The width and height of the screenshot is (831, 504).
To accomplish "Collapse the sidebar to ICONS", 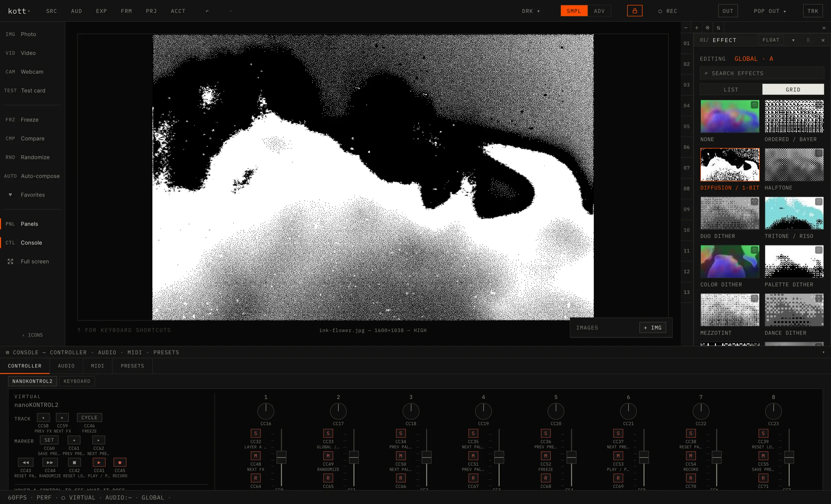I will point(33,335).
